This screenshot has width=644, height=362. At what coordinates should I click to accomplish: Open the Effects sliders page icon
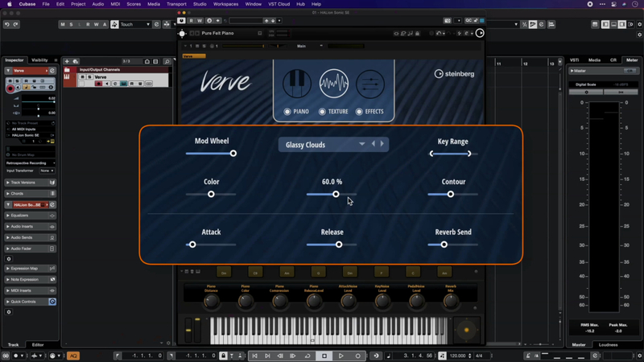click(370, 84)
